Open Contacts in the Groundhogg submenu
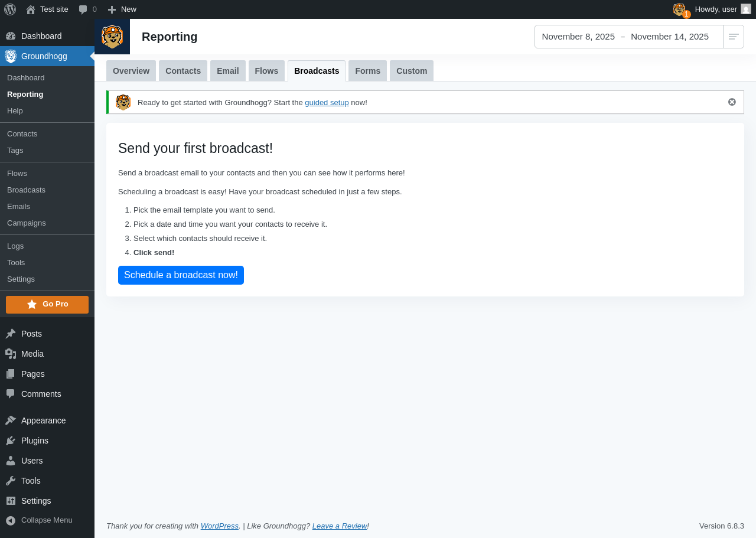This screenshot has width=756, height=538. [22, 133]
